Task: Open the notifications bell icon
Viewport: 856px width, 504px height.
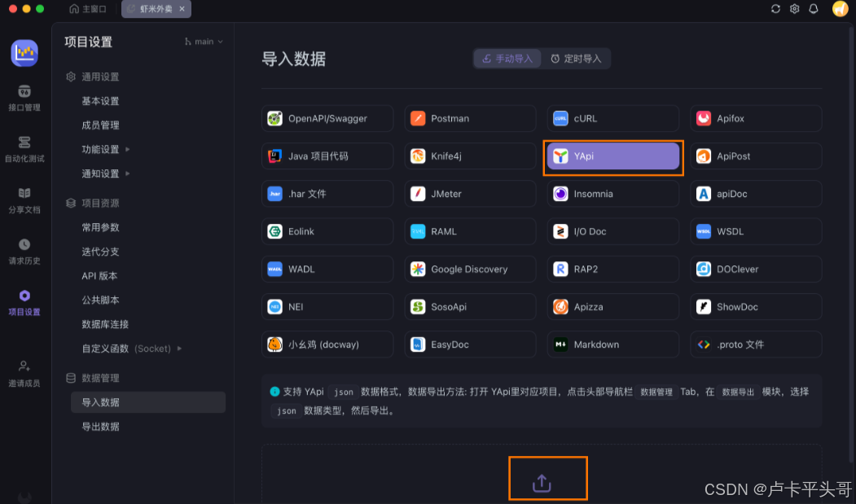Action: pos(814,9)
